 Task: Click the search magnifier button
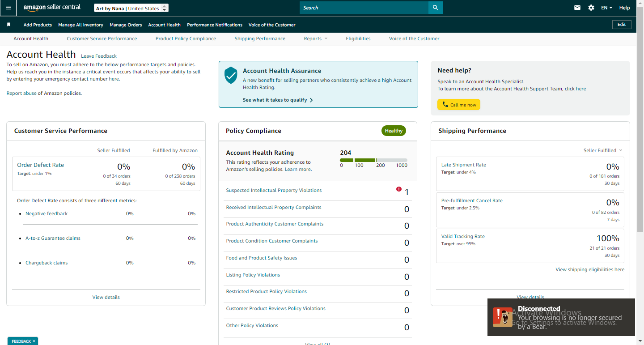(435, 8)
